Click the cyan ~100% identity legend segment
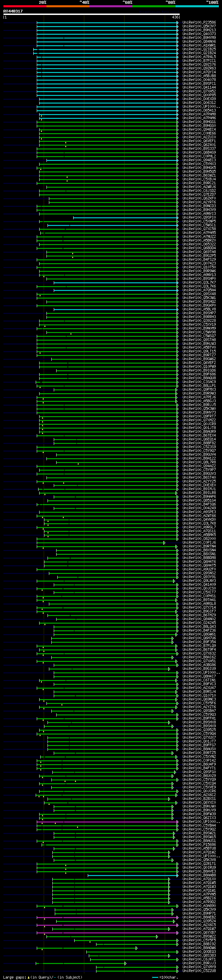The width and height of the screenshot is (222, 980). (x=197, y=6)
